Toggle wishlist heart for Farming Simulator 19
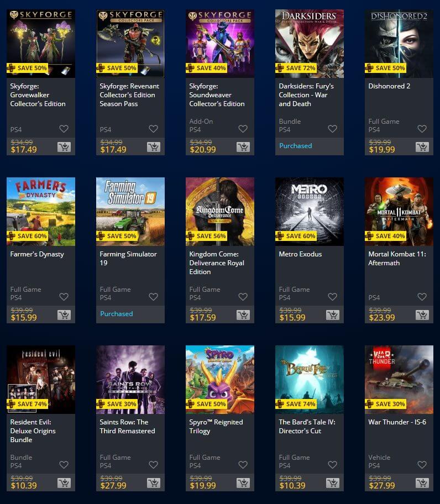 153,297
